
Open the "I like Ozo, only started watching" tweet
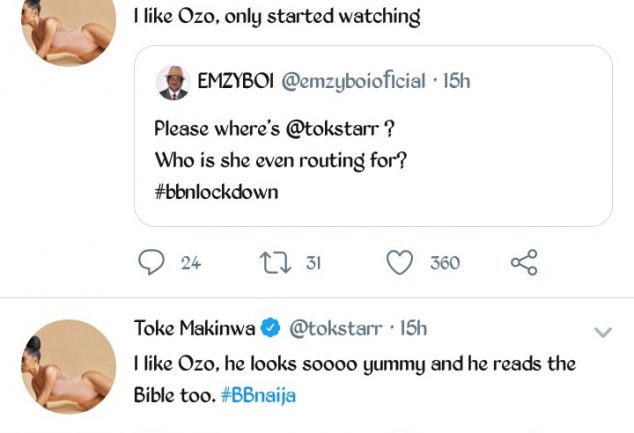(x=276, y=16)
